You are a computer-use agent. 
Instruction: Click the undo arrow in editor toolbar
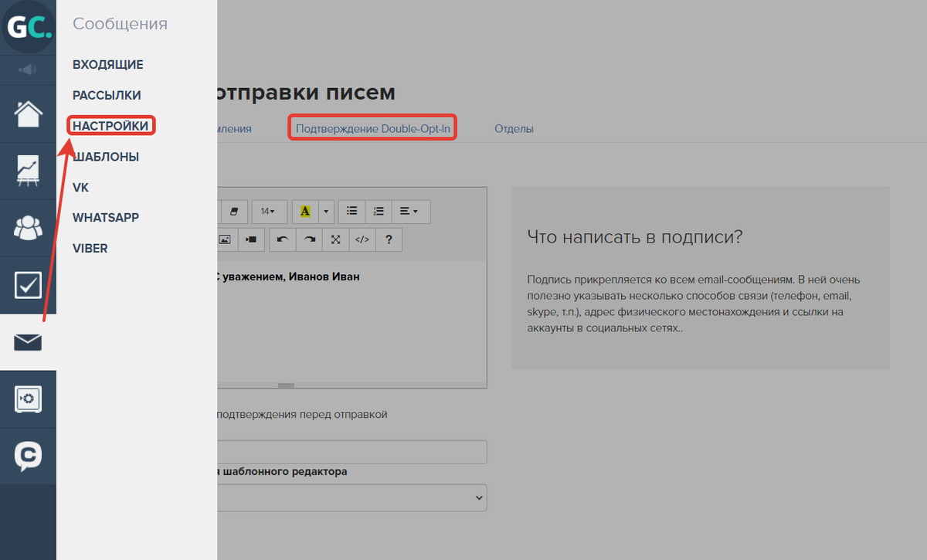point(282,239)
